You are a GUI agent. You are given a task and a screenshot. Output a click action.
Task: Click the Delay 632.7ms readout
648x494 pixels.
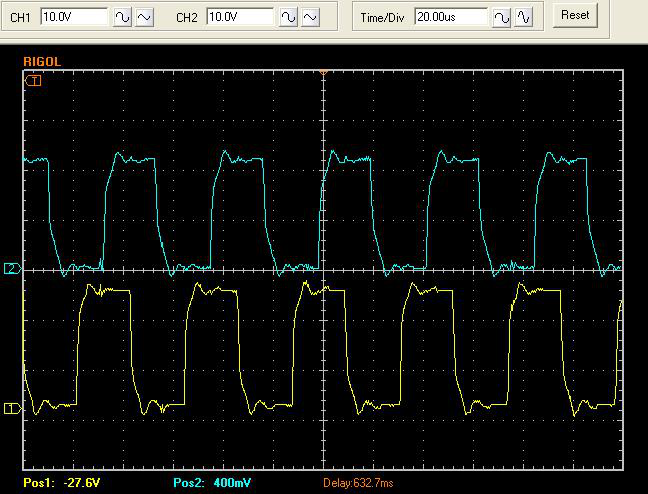click(x=356, y=483)
